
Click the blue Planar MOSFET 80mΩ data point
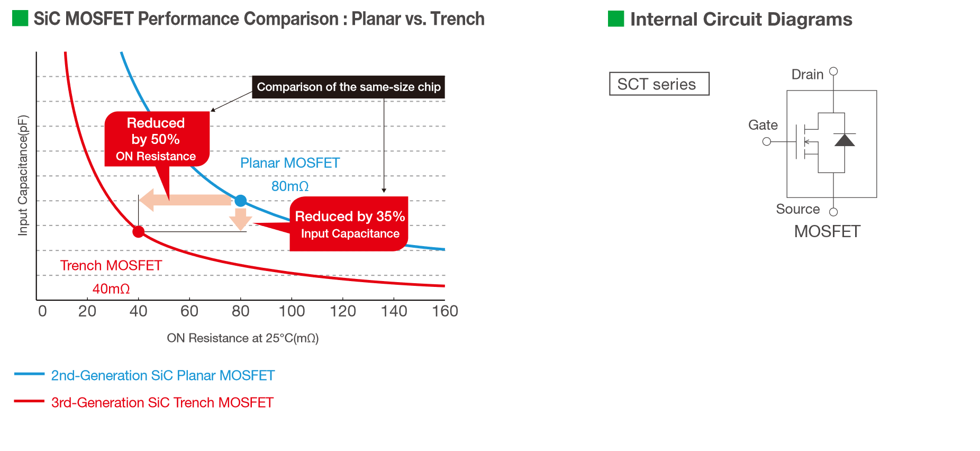coord(241,201)
